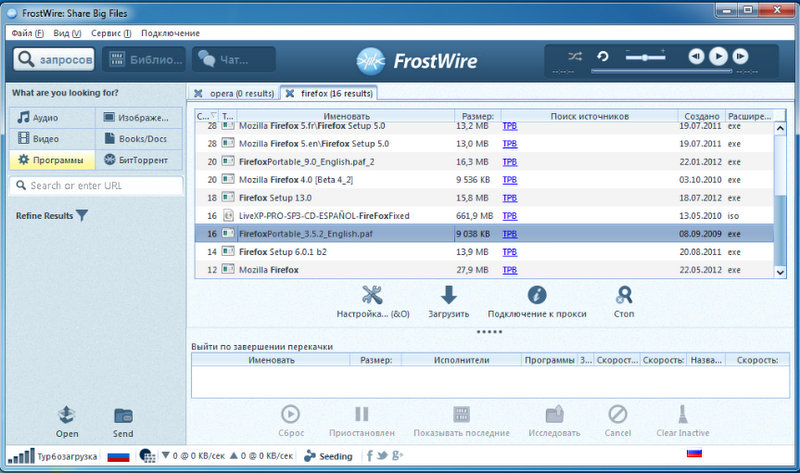This screenshot has width=800, height=473.
Task: Click the firewall globe status icon
Action: pyautogui.click(x=147, y=456)
